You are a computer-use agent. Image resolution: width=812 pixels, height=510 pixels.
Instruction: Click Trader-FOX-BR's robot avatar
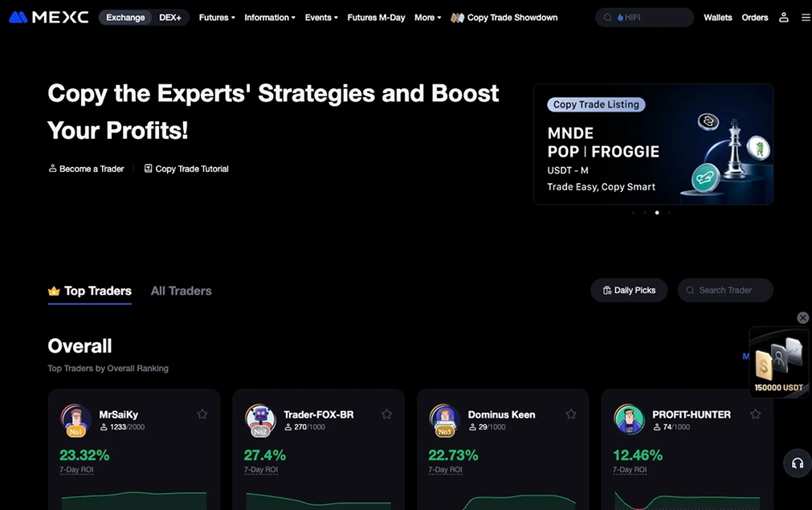[x=260, y=419]
